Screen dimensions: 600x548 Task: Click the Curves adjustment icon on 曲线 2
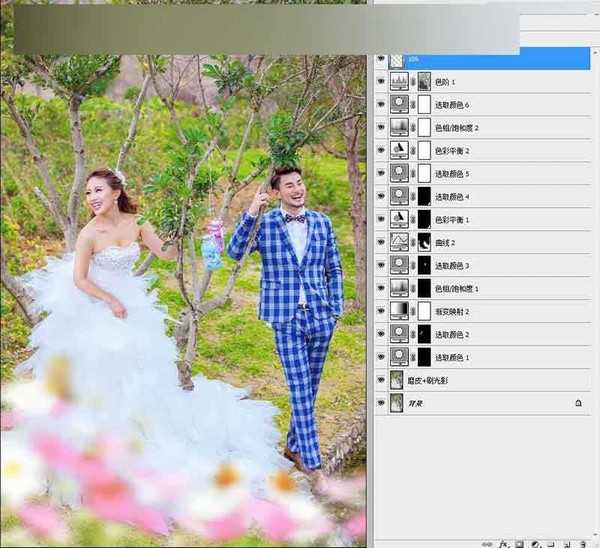click(400, 242)
